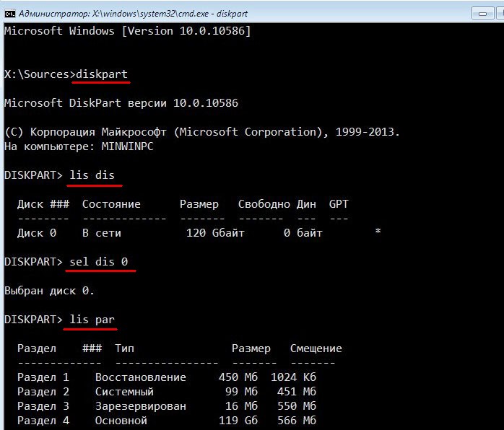Click the '451 Мб' offset value
This screenshot has width=504, height=430.
296,392
